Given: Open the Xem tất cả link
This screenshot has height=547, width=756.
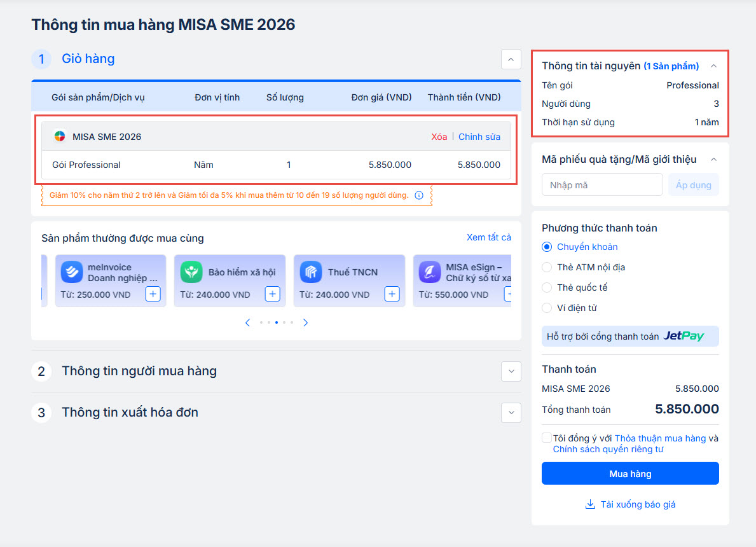Looking at the screenshot, I should coord(488,237).
